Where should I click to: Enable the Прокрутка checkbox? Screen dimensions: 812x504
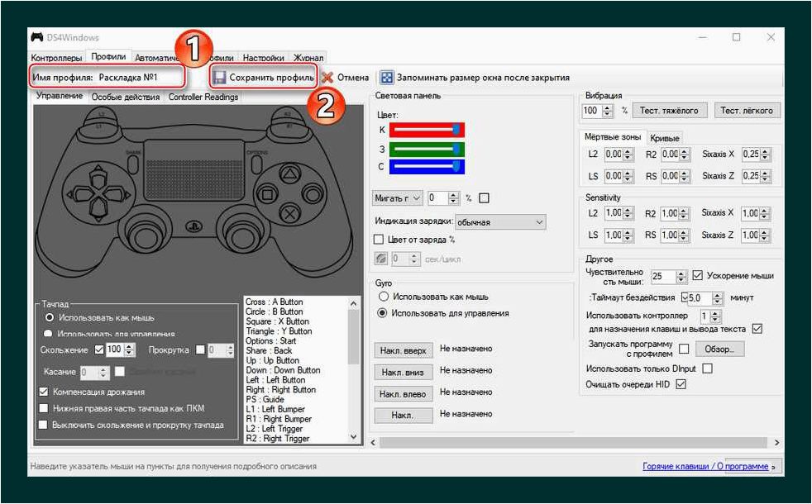[200, 349]
